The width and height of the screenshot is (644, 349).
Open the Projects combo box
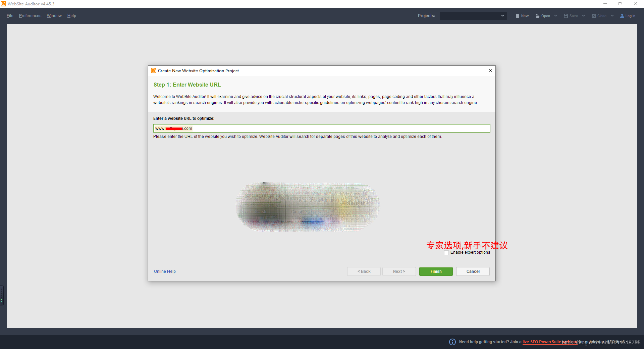point(473,16)
